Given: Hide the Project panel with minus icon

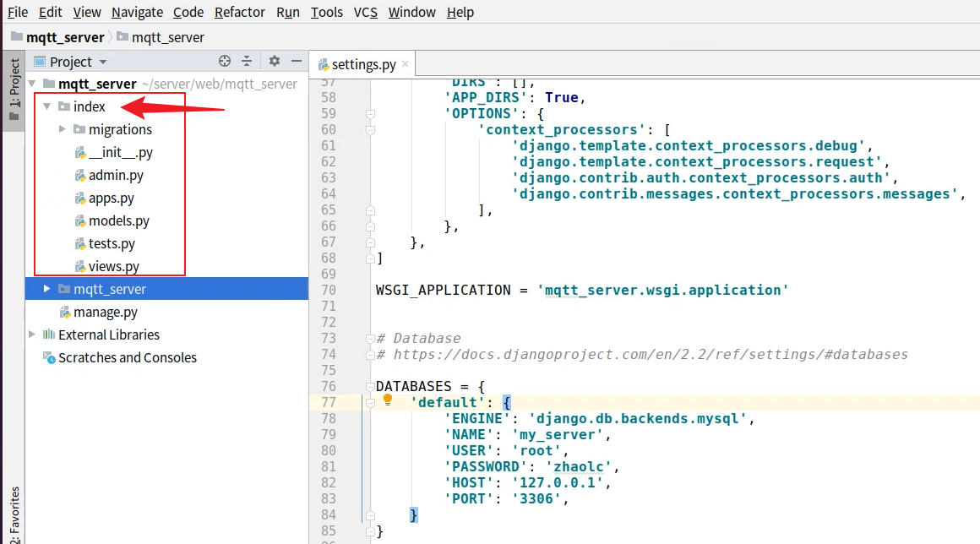Looking at the screenshot, I should (x=297, y=61).
